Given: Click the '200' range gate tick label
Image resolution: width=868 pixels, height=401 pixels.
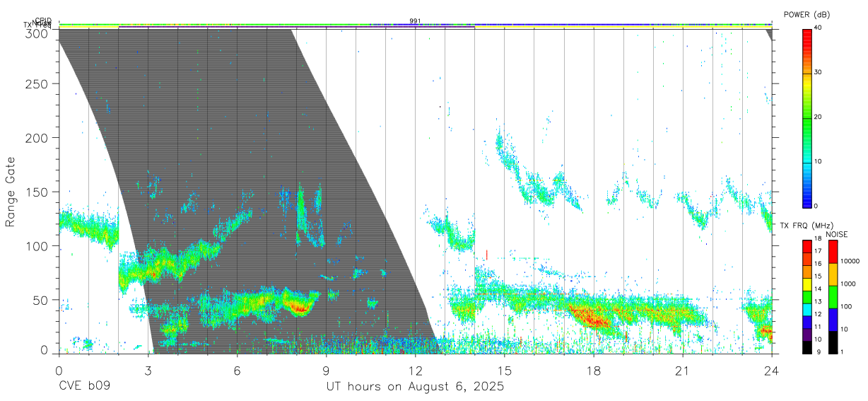Looking at the screenshot, I should tap(37, 137).
